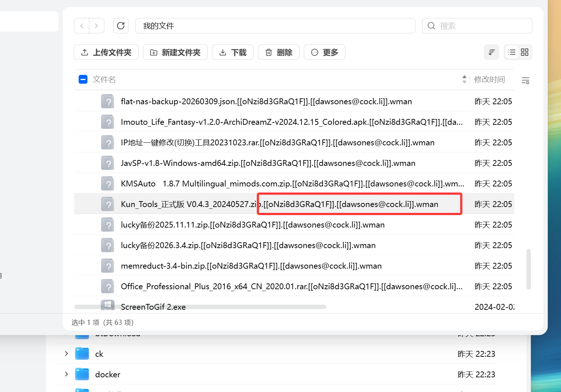Click the file icon of Office_Professional_Plus_2016 rar
Viewport: 561px width, 392px height.
coord(108,286)
